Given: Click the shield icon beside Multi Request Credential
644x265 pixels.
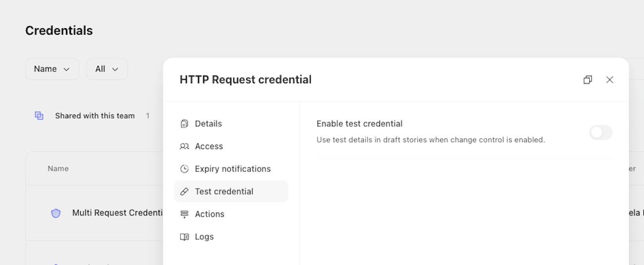Looking at the screenshot, I should 56,213.
